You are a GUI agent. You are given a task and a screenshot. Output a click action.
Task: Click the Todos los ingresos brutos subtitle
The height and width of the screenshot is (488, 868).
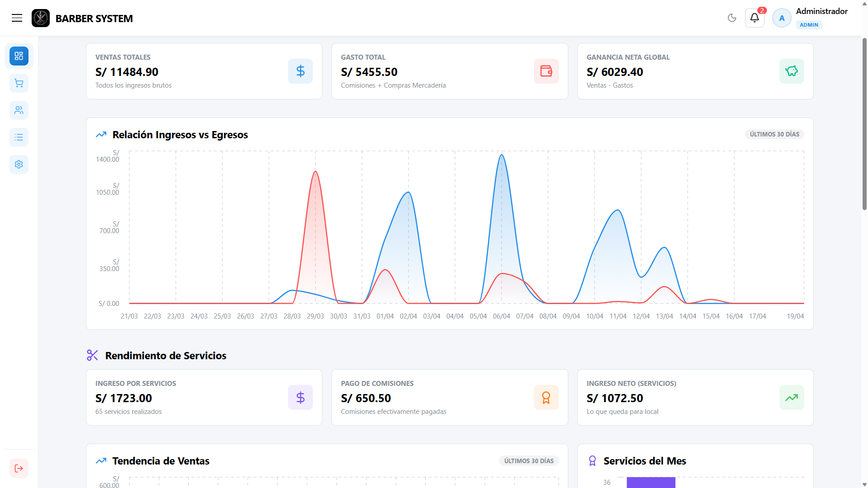(133, 85)
